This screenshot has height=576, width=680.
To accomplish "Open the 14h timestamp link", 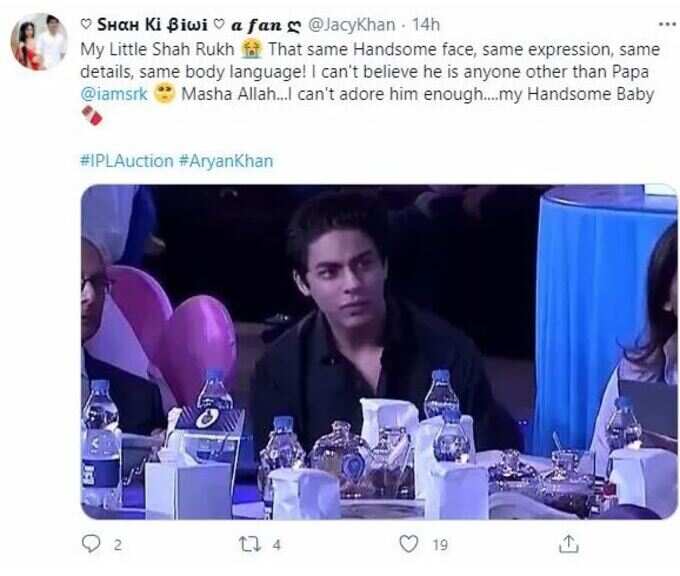I will [425, 25].
